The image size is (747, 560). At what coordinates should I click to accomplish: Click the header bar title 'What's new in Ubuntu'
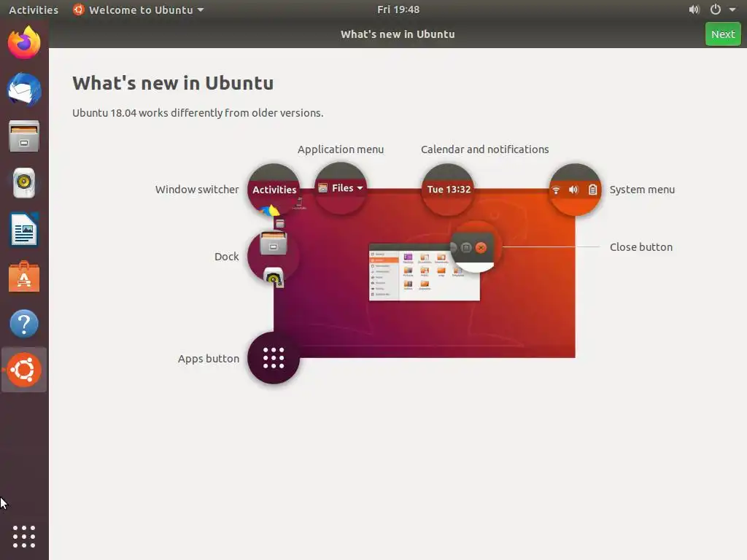tap(398, 34)
